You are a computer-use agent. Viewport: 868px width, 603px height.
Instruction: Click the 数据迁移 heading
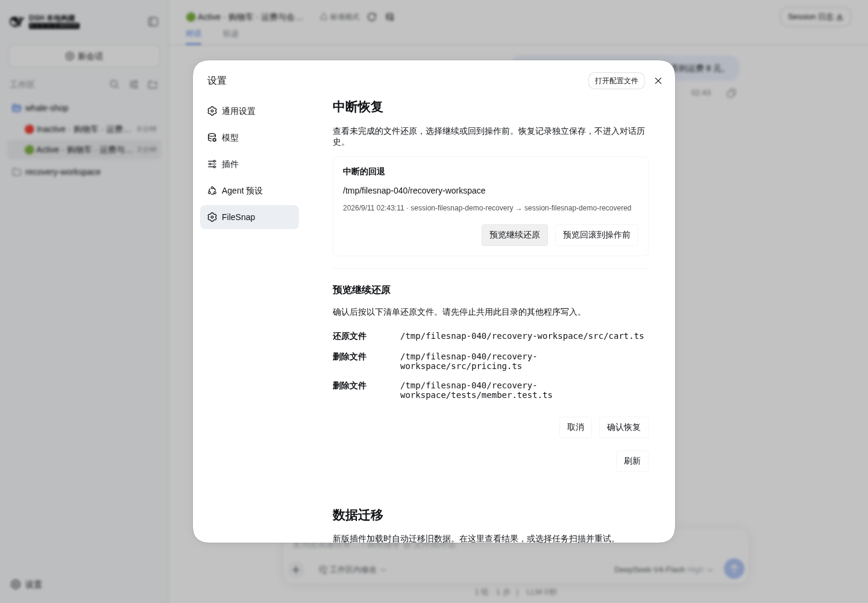point(358,516)
